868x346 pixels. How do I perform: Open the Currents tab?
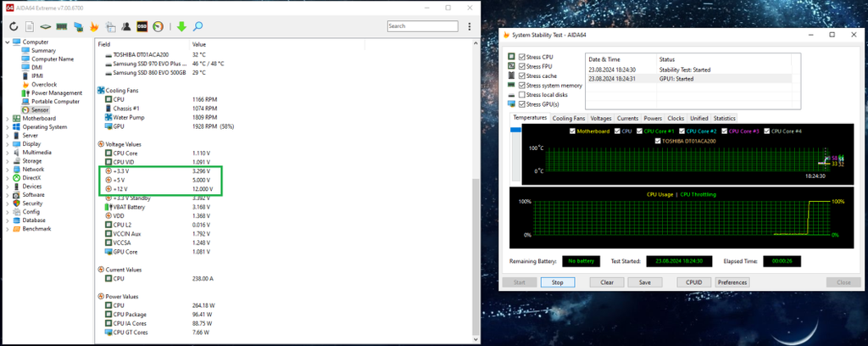[x=627, y=118]
